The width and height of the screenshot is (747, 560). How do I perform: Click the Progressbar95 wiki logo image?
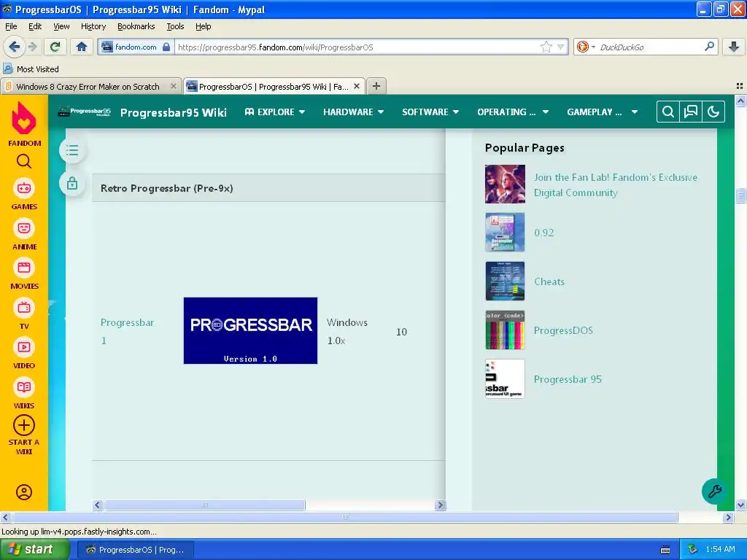(x=85, y=112)
